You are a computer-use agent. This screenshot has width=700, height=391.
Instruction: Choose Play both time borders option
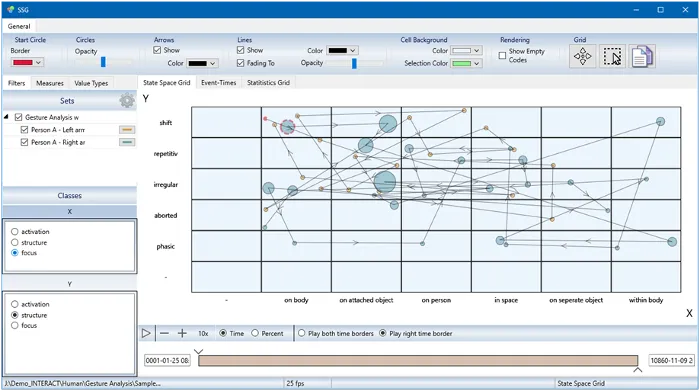[x=301, y=333]
